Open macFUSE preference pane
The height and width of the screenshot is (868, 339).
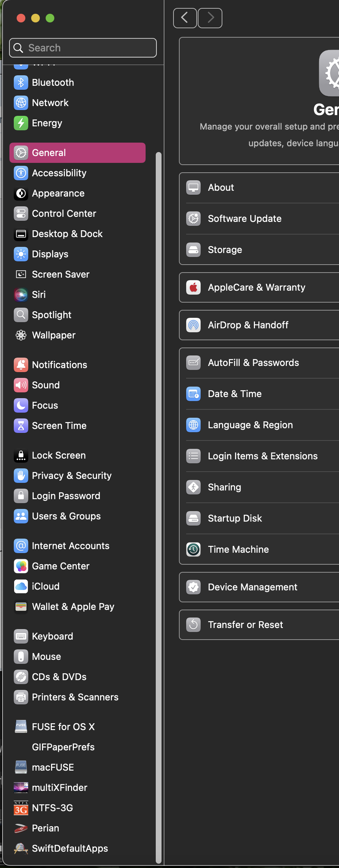click(78, 767)
